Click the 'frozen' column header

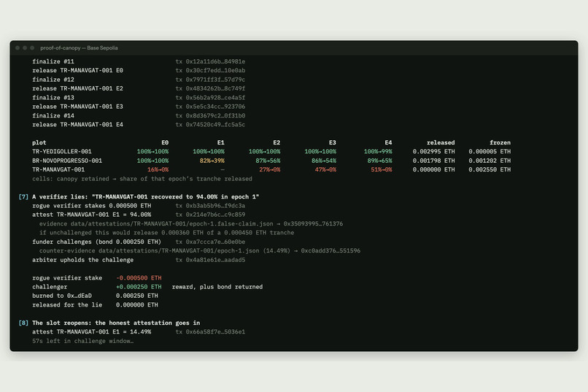500,142
